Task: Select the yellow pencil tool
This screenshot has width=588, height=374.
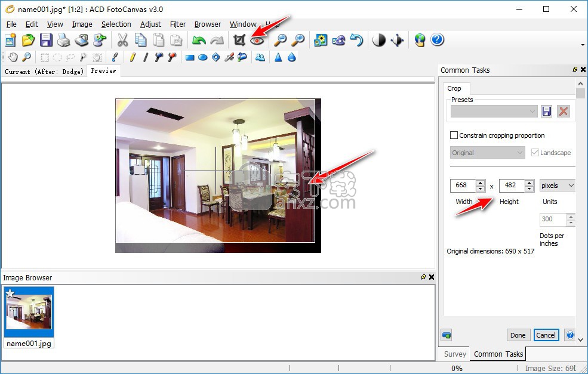Action: pyautogui.click(x=133, y=57)
